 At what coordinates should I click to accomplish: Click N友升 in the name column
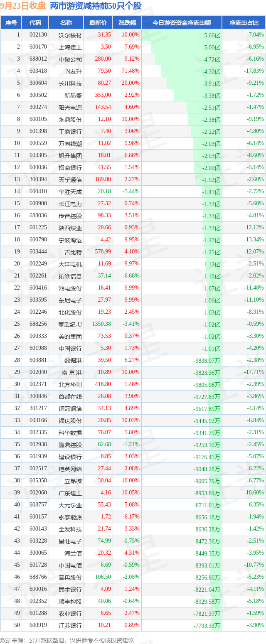click(x=73, y=71)
